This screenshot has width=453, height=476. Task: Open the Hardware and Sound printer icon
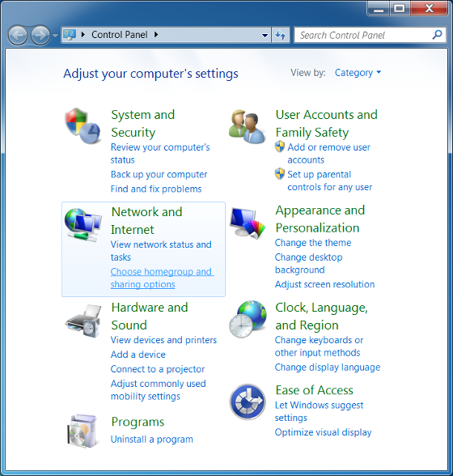tap(83, 321)
